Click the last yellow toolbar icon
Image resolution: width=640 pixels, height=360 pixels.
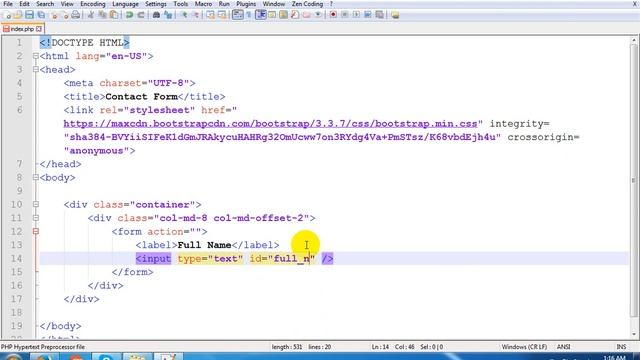pos(395,15)
